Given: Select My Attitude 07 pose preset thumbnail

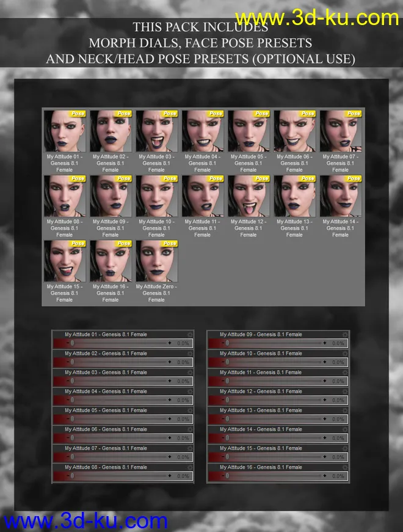Looking at the screenshot, I should pyautogui.click(x=340, y=131).
